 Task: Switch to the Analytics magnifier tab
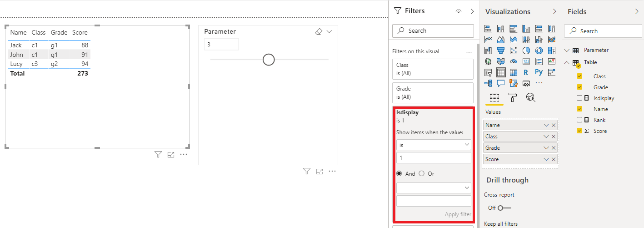click(530, 97)
